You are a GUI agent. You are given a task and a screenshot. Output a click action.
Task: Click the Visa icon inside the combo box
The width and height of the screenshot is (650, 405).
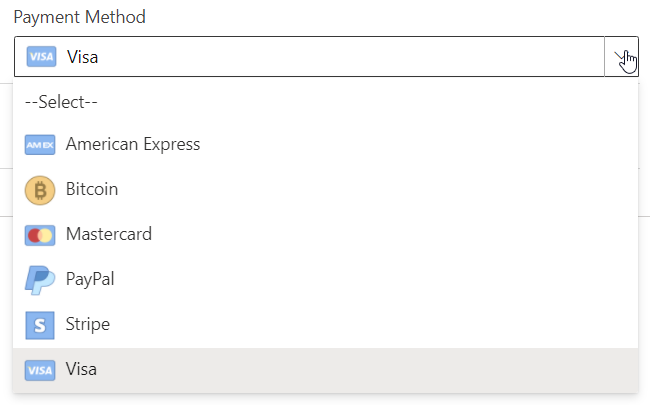(x=41, y=56)
